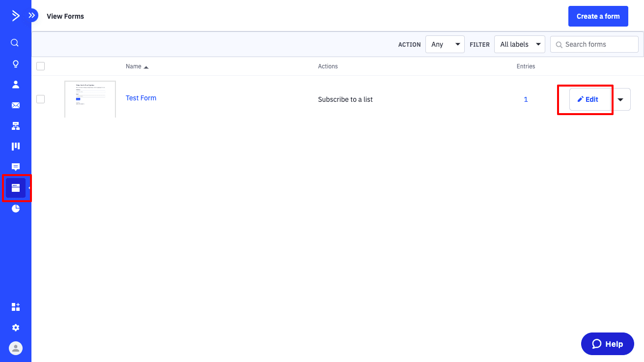Click the Subscribe to a list text
Screen dimensions: 644x362
[345, 99]
